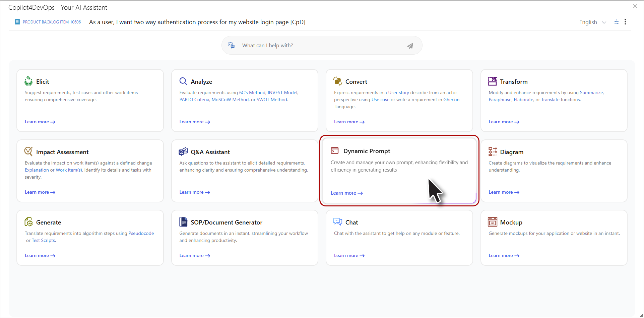Click the Impact Assessment icon
Screen dimensions: 644x318
[28, 151]
